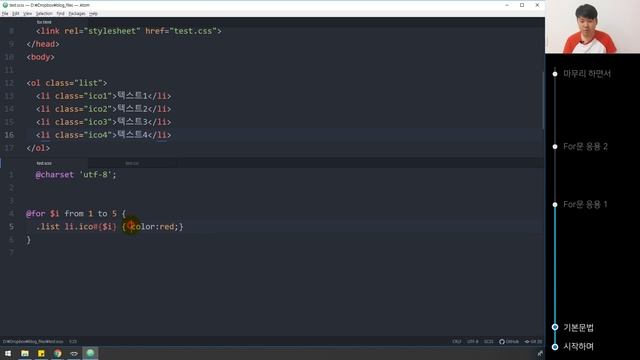Click the upper editor pane's vertical scrollbar
Viewport: 640px width, 360px height.
tap(543, 100)
